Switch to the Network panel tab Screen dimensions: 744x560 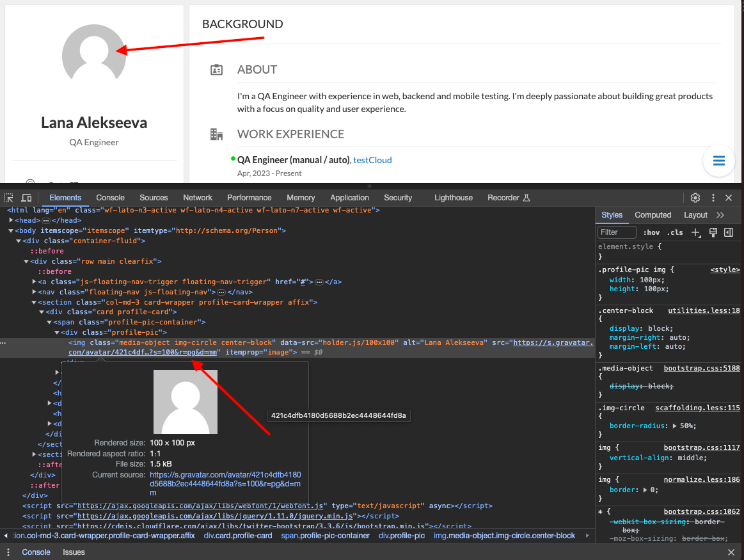(x=197, y=198)
